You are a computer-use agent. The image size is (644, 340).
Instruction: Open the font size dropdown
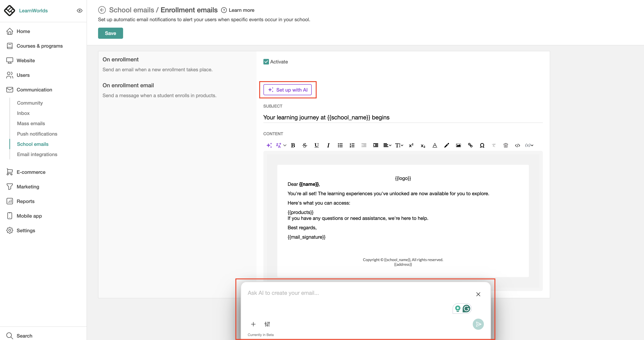[399, 145]
